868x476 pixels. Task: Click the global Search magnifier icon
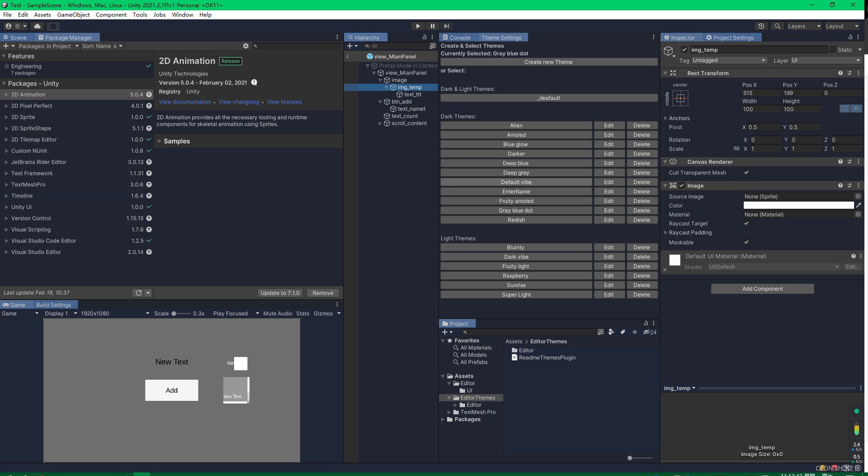tap(777, 26)
